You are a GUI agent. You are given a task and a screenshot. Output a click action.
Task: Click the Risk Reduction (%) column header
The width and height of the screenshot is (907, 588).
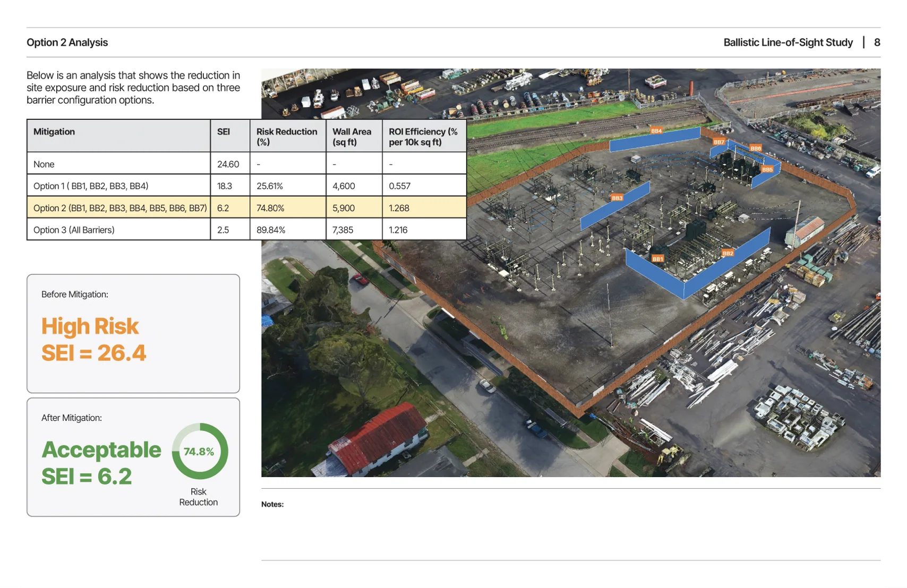[287, 136]
